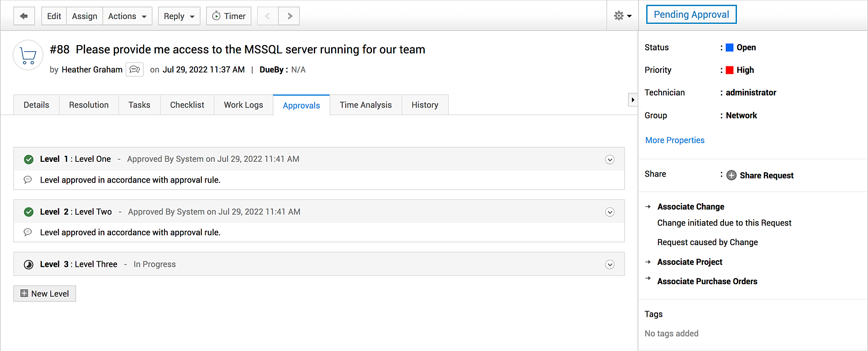
Task: Click the conversation icon beside Heather Graham
Action: 135,69
